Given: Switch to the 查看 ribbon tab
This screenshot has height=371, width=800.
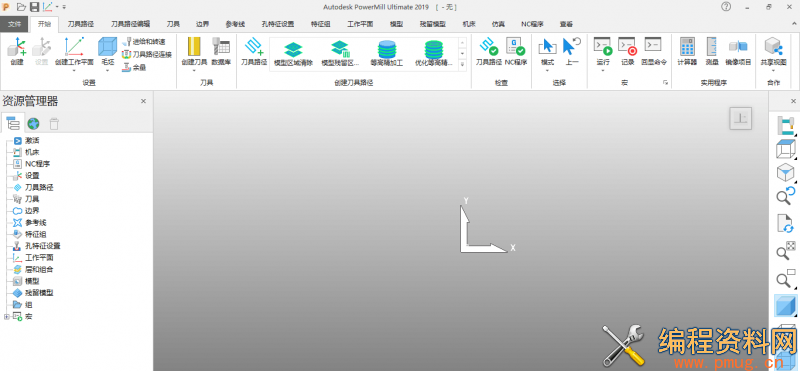Looking at the screenshot, I should coord(566,24).
